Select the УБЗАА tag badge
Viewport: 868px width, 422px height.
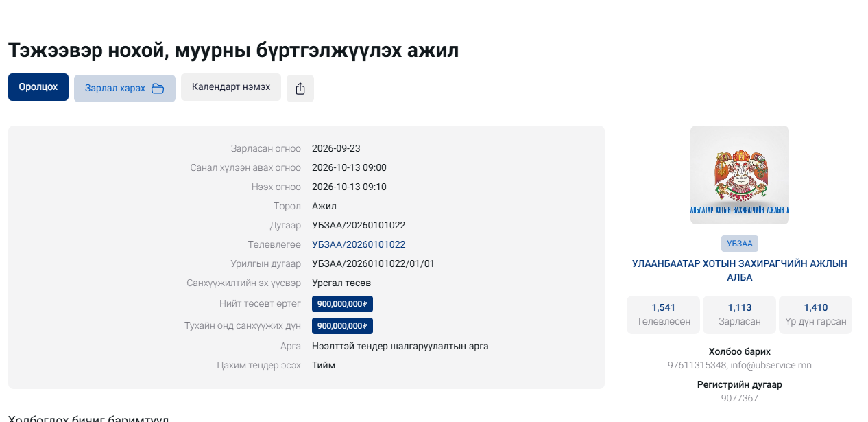pos(740,244)
